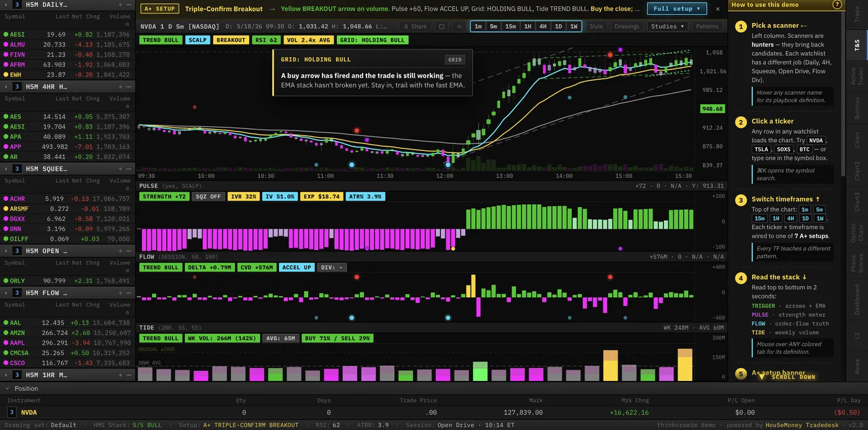Select the 15m timeframe button

(510, 27)
